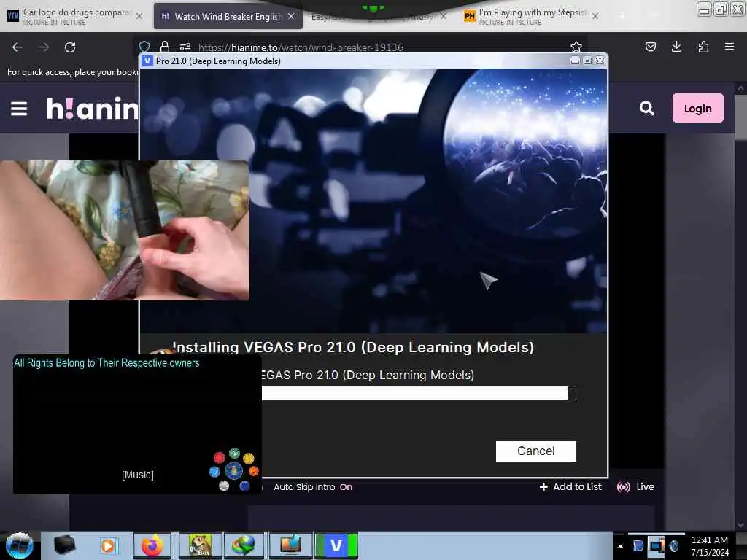Click the VEGAS installer title bar icon
This screenshot has height=560, width=747.
pos(147,61)
